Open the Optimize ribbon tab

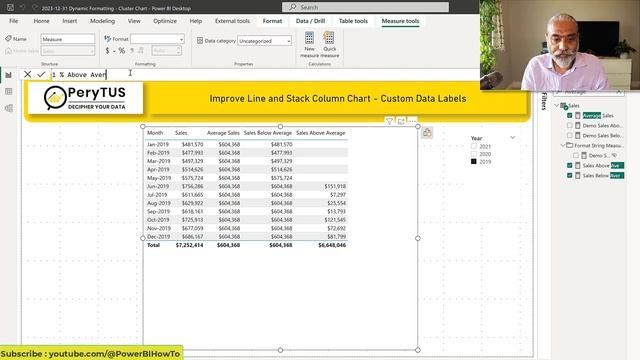(165, 21)
